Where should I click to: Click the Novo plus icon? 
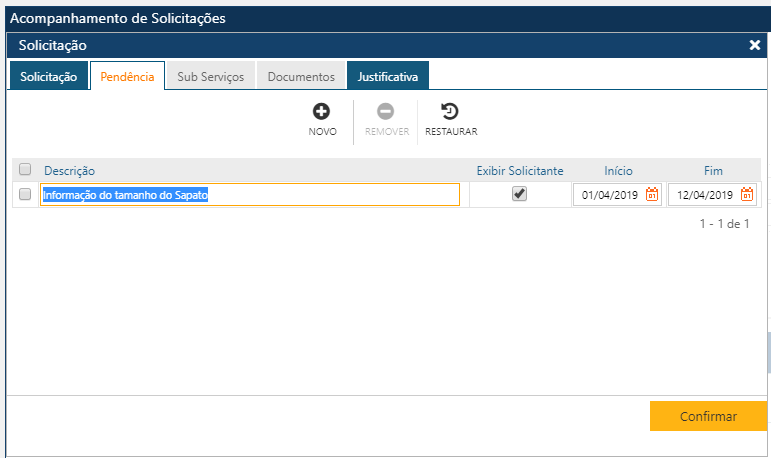click(x=322, y=112)
